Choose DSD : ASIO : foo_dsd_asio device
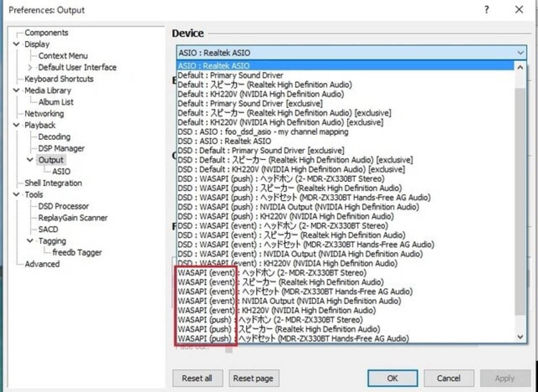The height and width of the screenshot is (392, 538). (x=346, y=132)
